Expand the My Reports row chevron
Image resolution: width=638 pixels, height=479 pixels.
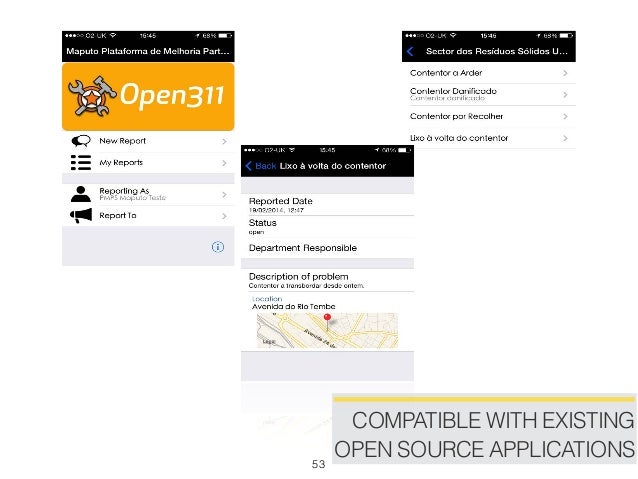[x=224, y=163]
